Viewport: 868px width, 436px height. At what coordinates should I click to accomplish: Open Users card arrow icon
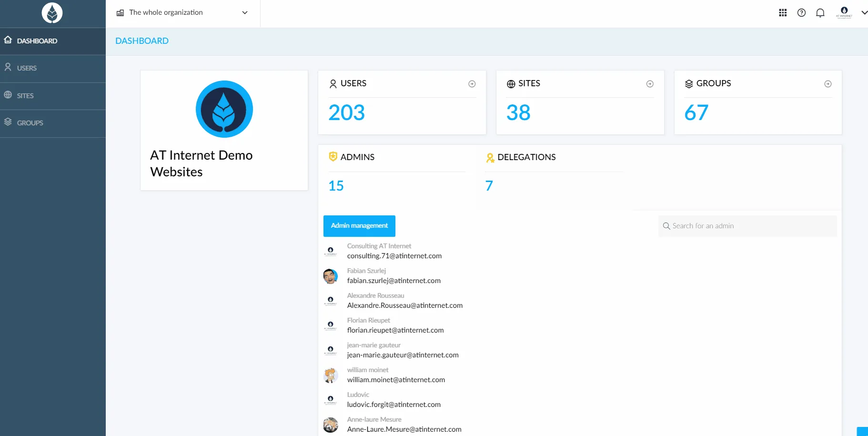coord(472,84)
